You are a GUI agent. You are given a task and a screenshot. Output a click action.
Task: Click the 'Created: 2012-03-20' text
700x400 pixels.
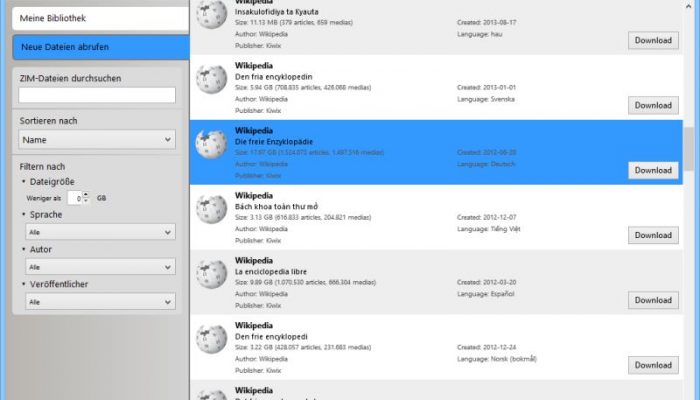pos(486,282)
